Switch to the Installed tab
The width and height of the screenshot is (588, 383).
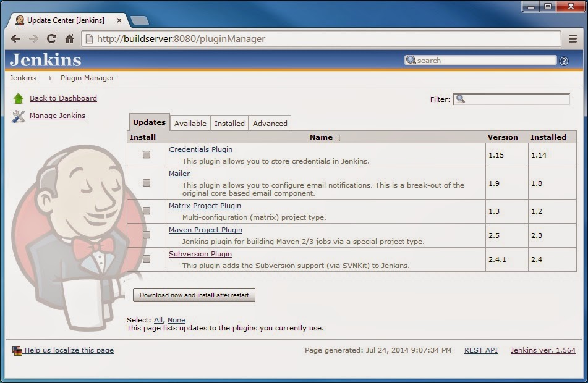[229, 124]
